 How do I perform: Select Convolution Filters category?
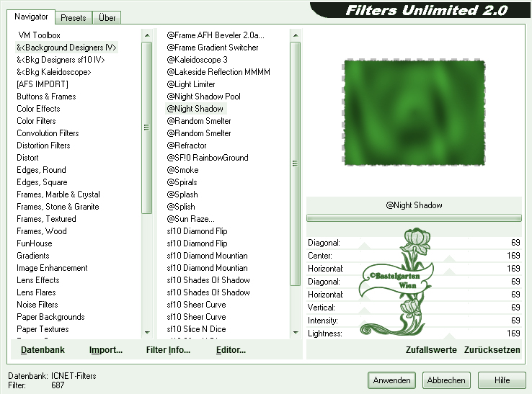(48, 133)
